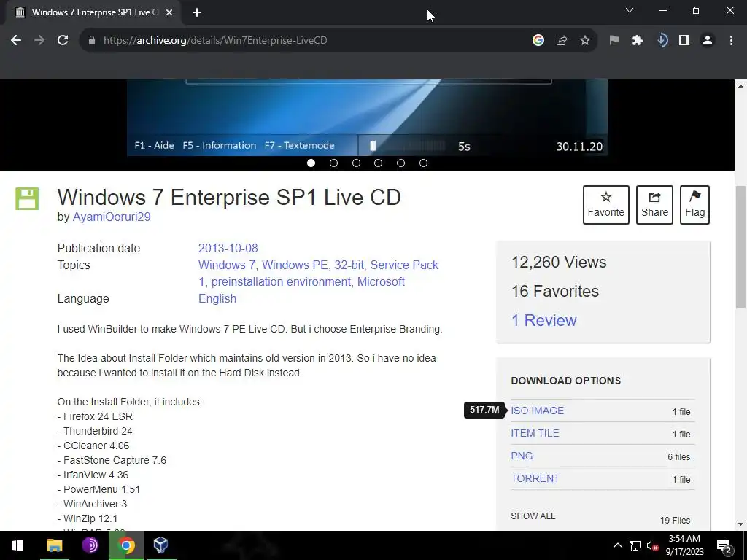Open the profile avatar menu
This screenshot has height=560, width=747.
point(708,41)
